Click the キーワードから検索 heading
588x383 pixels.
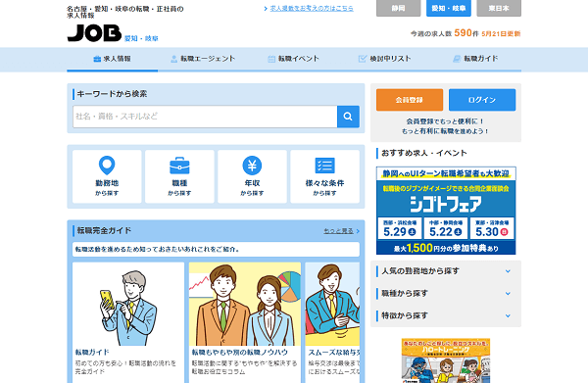coord(112,94)
